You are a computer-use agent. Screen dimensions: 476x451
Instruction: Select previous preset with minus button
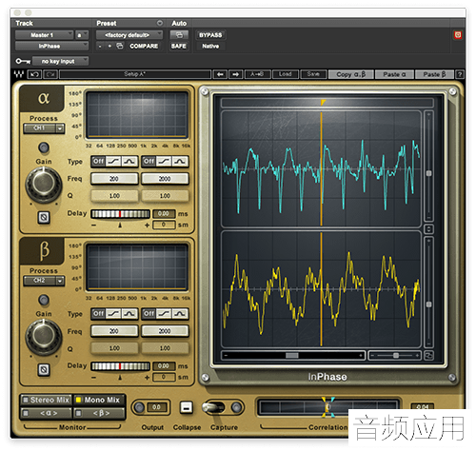(100, 47)
